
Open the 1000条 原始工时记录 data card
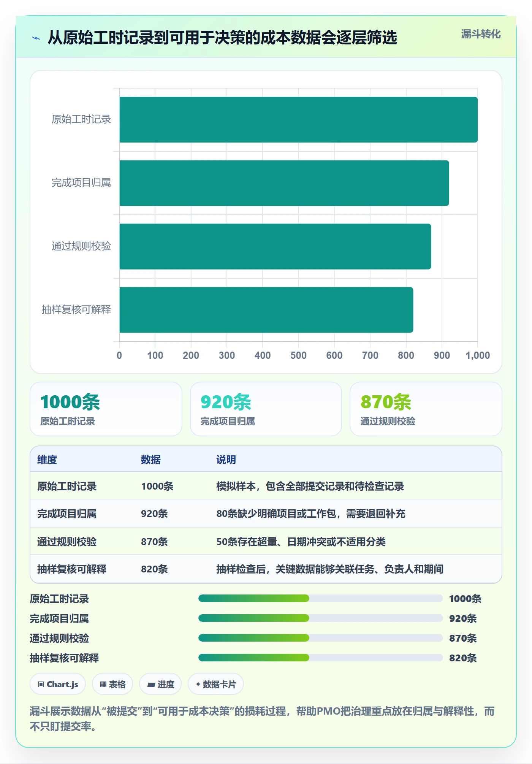(x=106, y=409)
